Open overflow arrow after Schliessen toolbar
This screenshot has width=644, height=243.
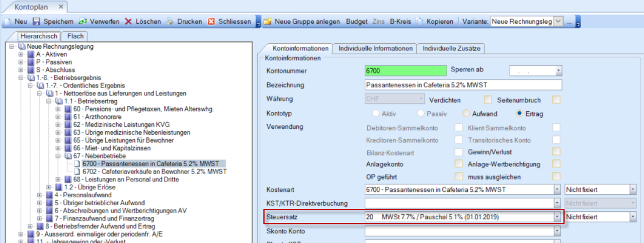pos(258,22)
